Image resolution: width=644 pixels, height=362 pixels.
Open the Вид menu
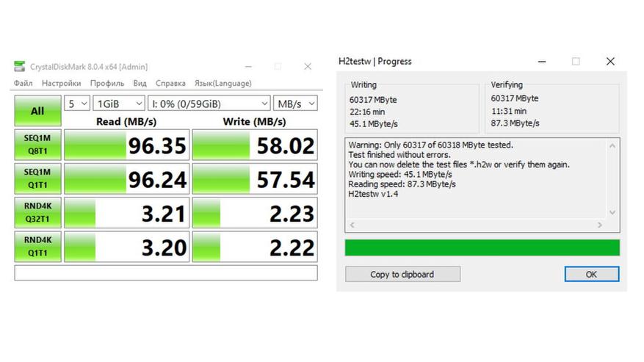click(140, 83)
